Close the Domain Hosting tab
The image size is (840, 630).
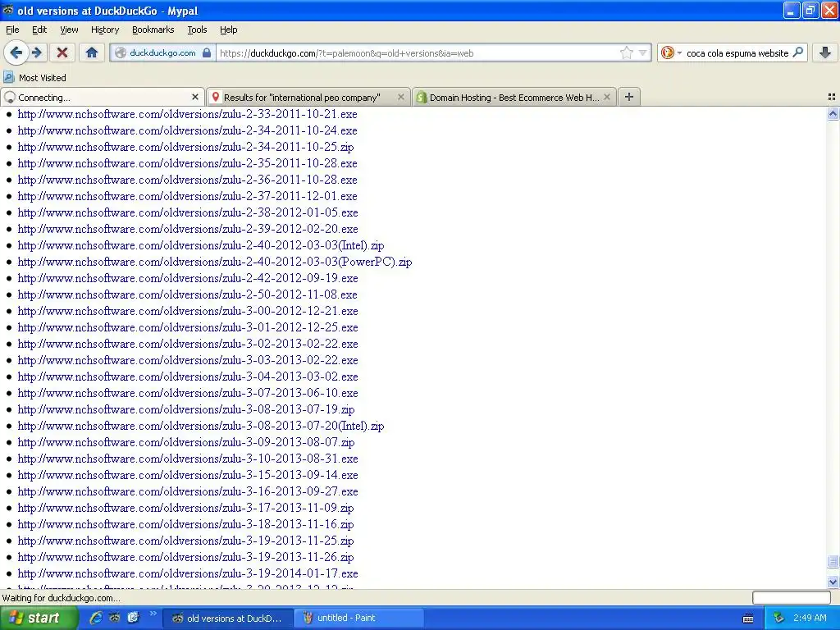pos(606,97)
